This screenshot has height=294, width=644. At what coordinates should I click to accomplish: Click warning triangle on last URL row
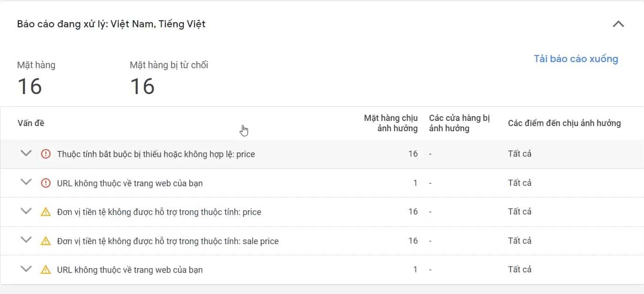(46, 270)
